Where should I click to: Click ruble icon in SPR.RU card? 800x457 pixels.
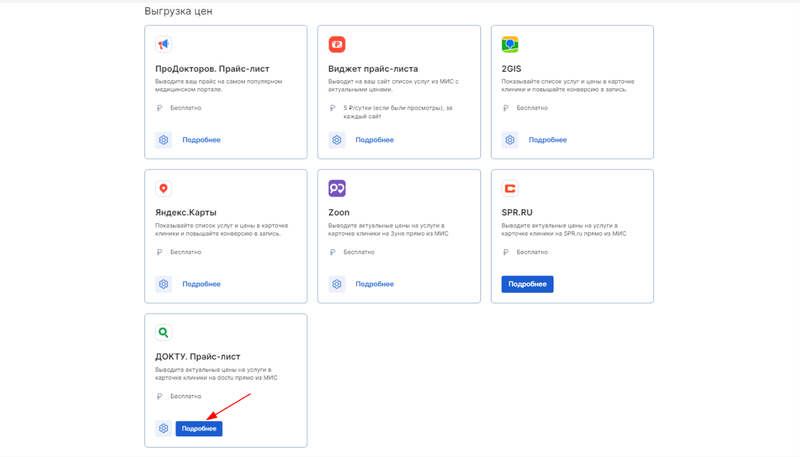(506, 252)
